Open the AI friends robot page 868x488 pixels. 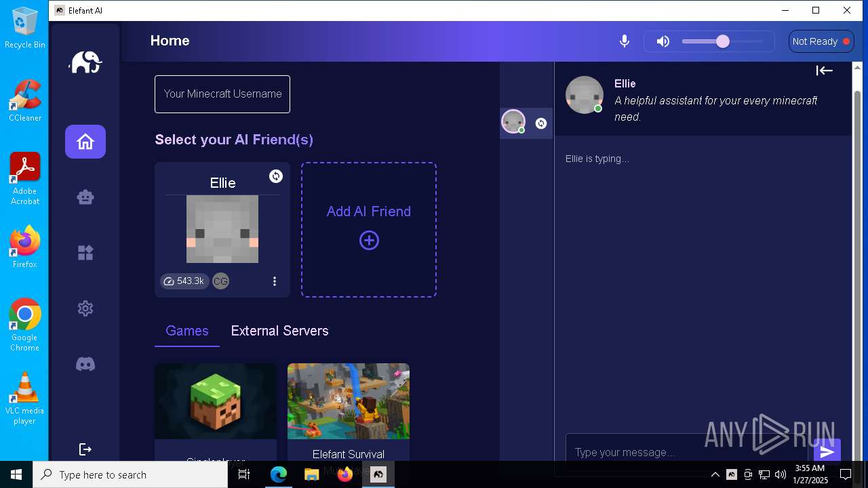[85, 197]
